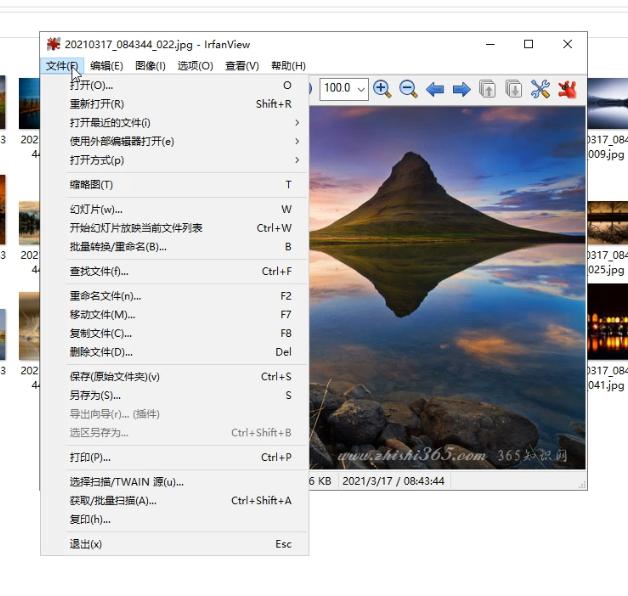The width and height of the screenshot is (628, 596).
Task: Choose 幻灯片(w)... menu entry
Action: click(x=175, y=209)
